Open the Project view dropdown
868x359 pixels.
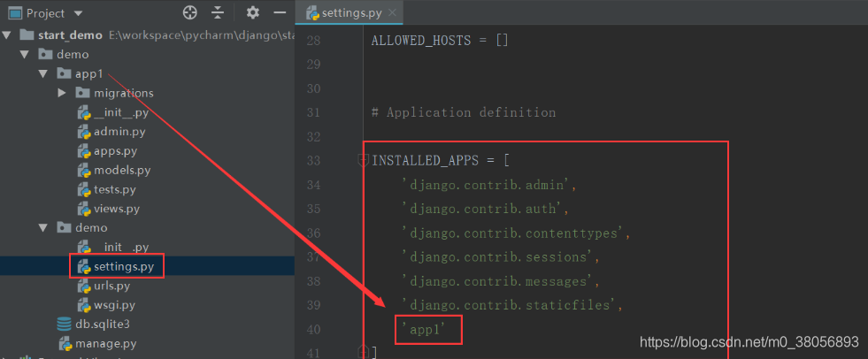pyautogui.click(x=78, y=13)
